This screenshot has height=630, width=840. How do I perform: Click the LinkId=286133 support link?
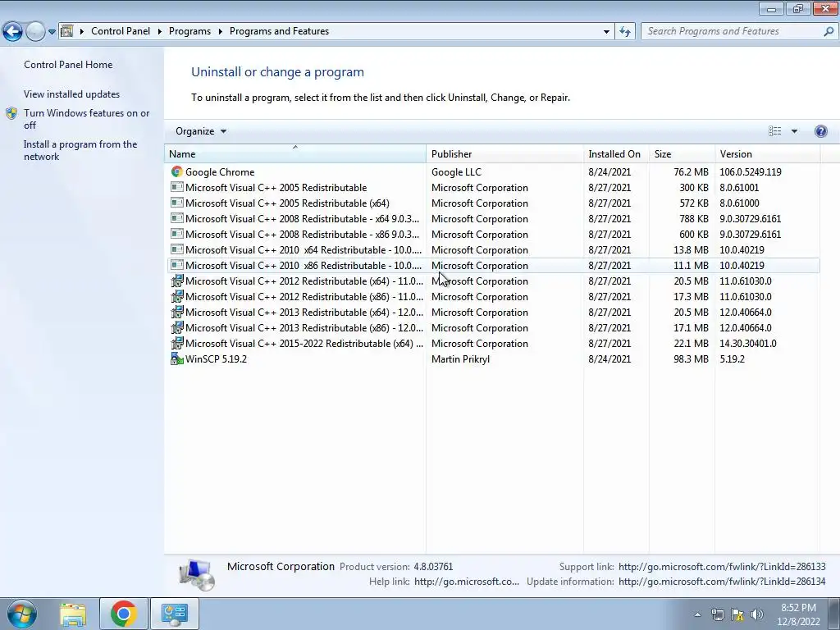(x=722, y=566)
